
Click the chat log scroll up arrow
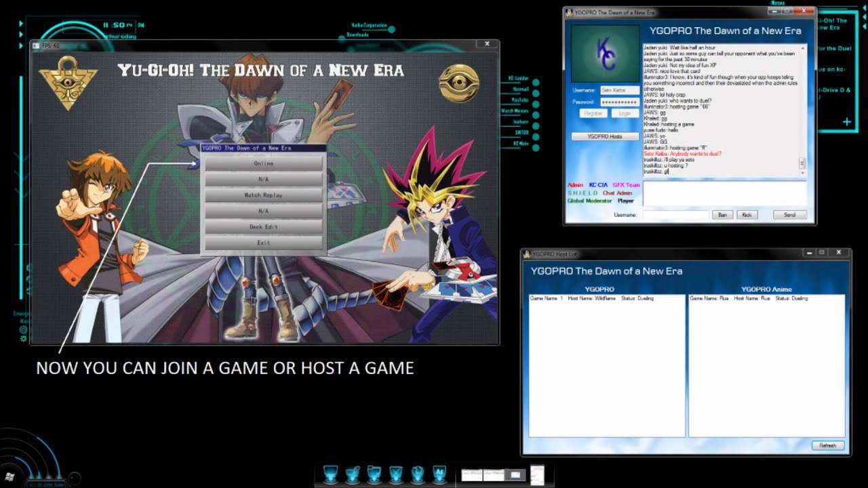pos(803,48)
